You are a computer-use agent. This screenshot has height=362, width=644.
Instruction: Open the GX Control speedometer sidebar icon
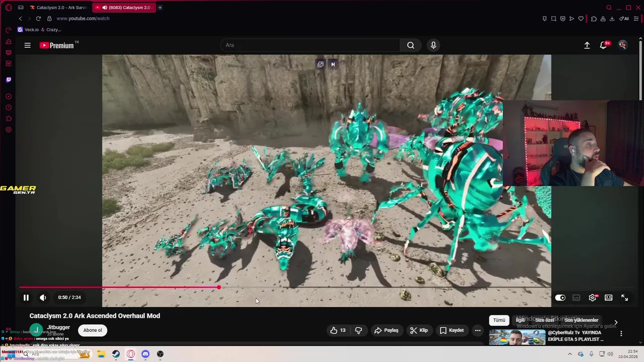[x=9, y=30]
